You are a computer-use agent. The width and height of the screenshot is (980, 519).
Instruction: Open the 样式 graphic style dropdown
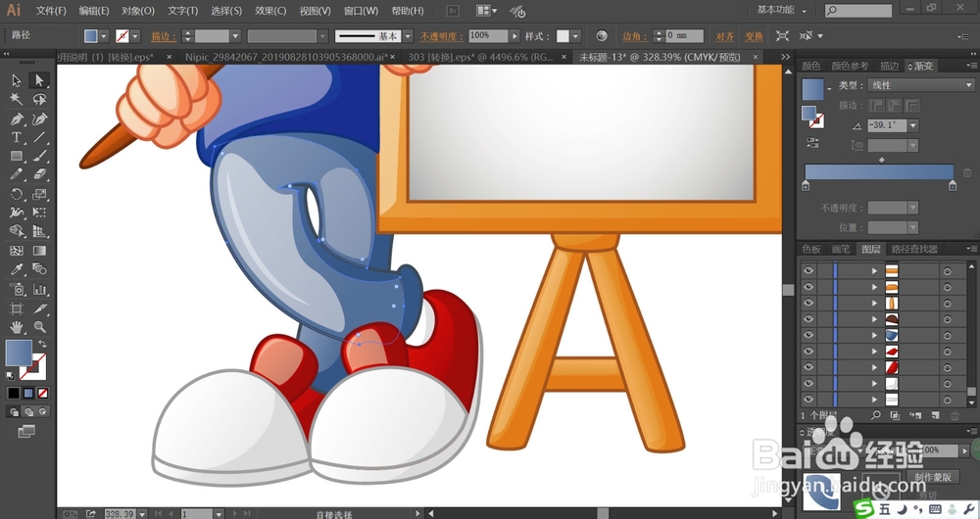575,36
